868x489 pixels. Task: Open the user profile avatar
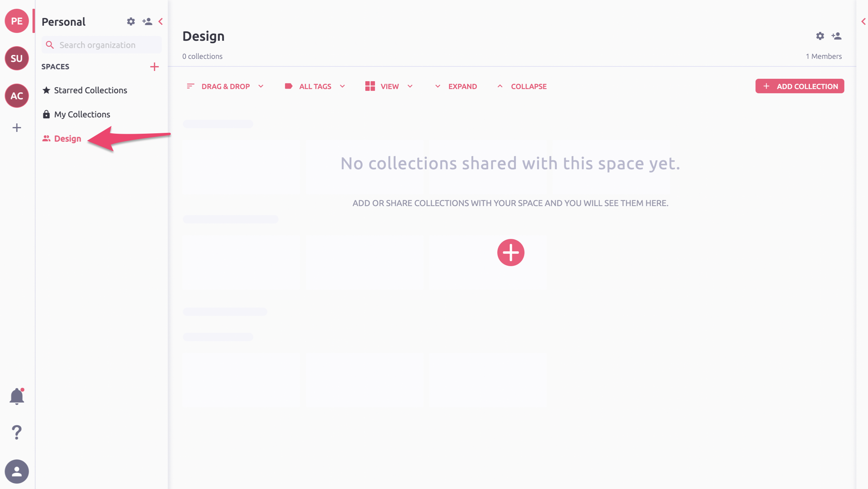17,471
